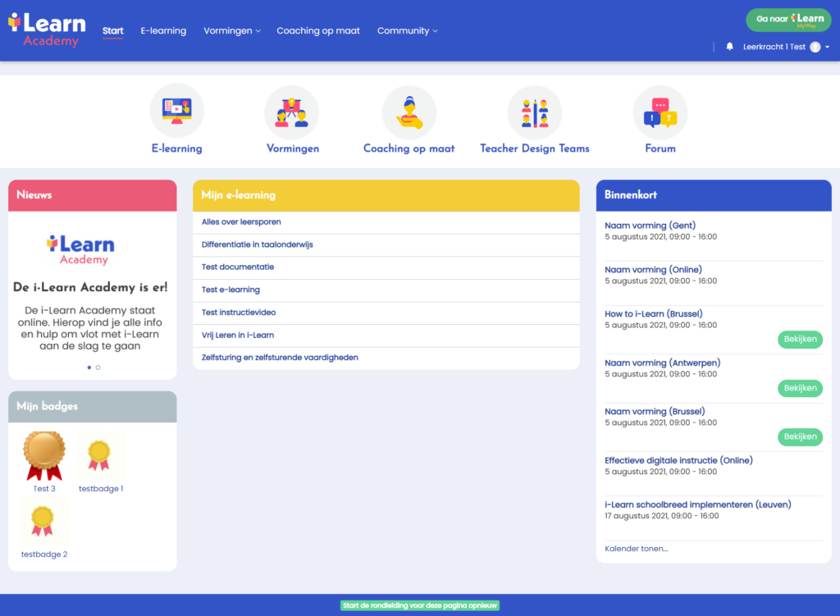The width and height of the screenshot is (840, 616).
Task: Click the Ga naar i-Learn MyWay button
Action: point(788,20)
